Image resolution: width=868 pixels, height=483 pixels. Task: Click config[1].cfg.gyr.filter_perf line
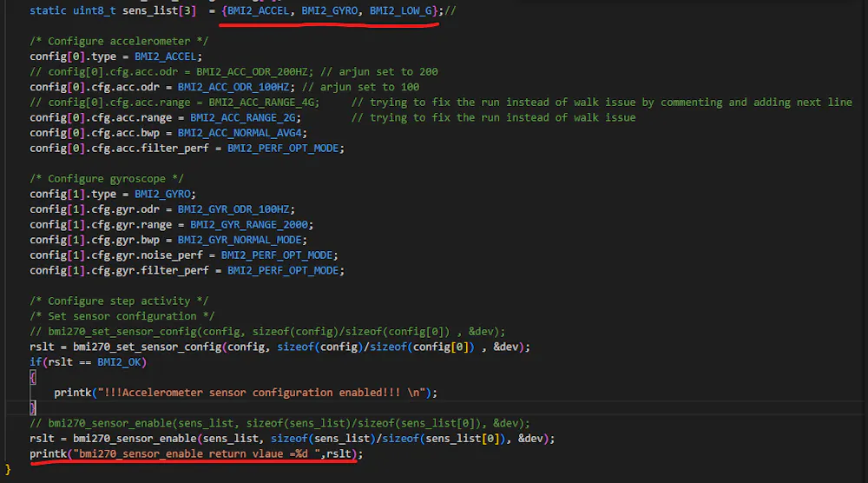[x=187, y=270]
